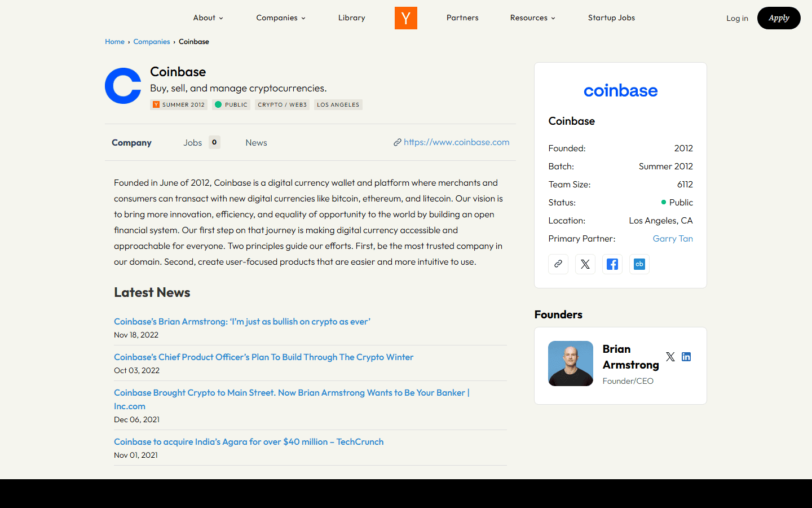
Task: Click the Latest News heading
Action: pos(152,292)
